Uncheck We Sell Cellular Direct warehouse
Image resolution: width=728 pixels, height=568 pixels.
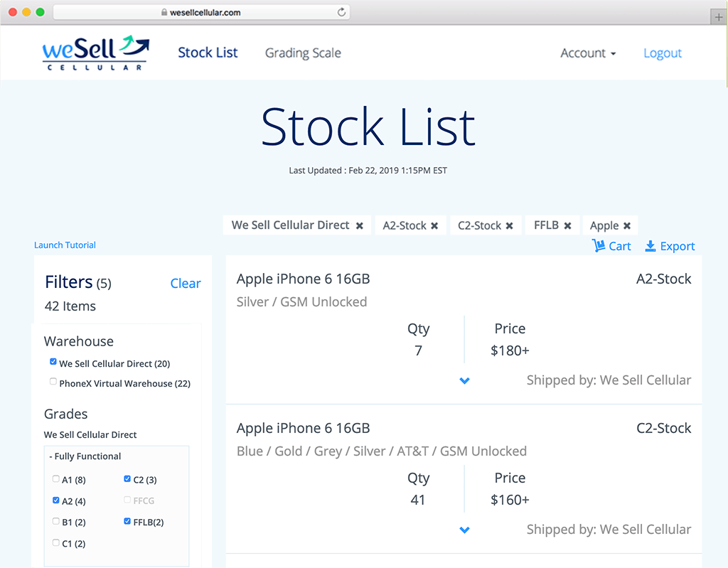[x=53, y=362]
